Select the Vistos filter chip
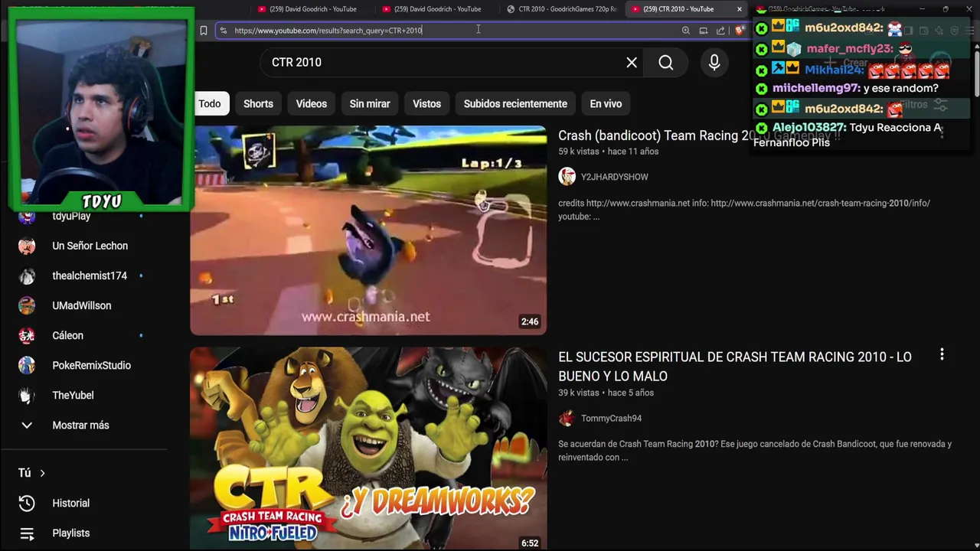Image resolution: width=980 pixels, height=551 pixels. tap(426, 103)
